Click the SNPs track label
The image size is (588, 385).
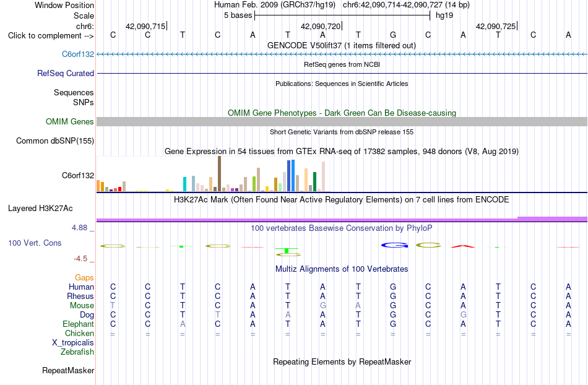coord(84,102)
